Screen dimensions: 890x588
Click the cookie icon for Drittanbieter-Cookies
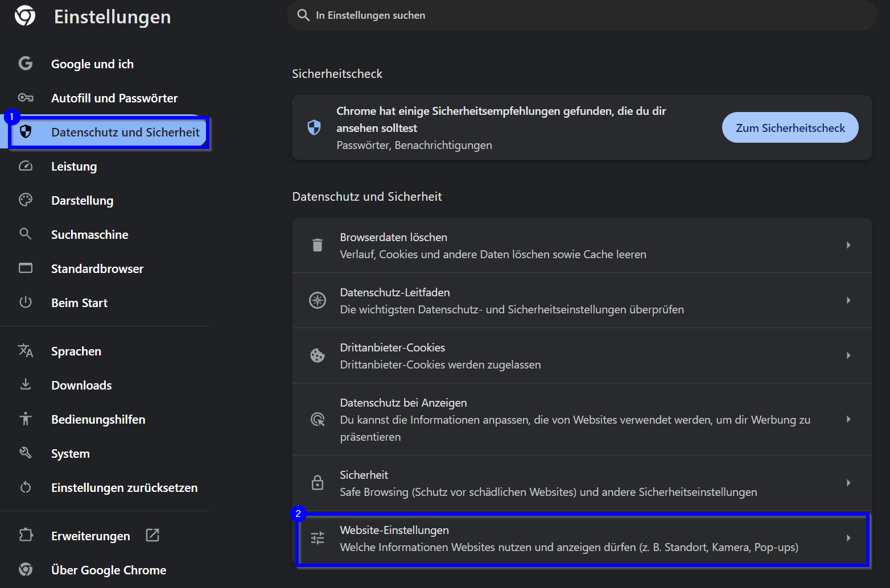pos(318,355)
